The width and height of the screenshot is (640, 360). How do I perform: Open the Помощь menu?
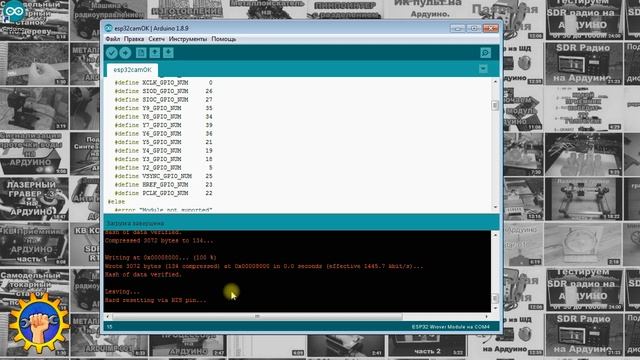pyautogui.click(x=224, y=39)
